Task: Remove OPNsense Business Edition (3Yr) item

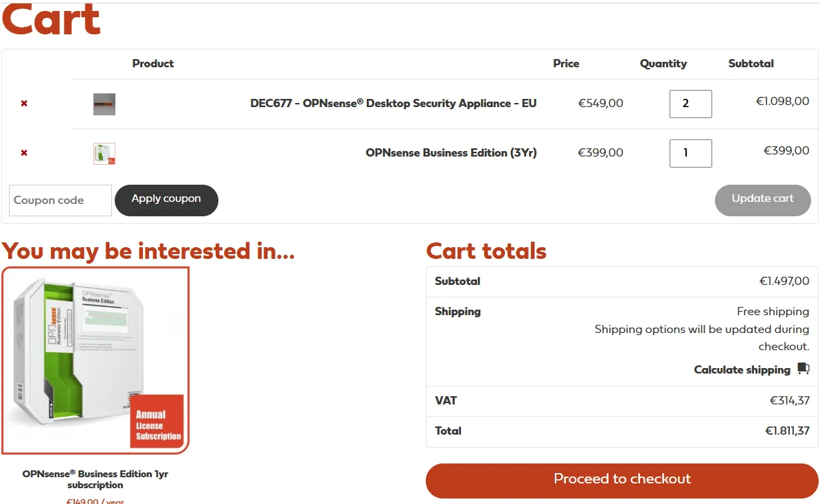Action: pos(24,153)
